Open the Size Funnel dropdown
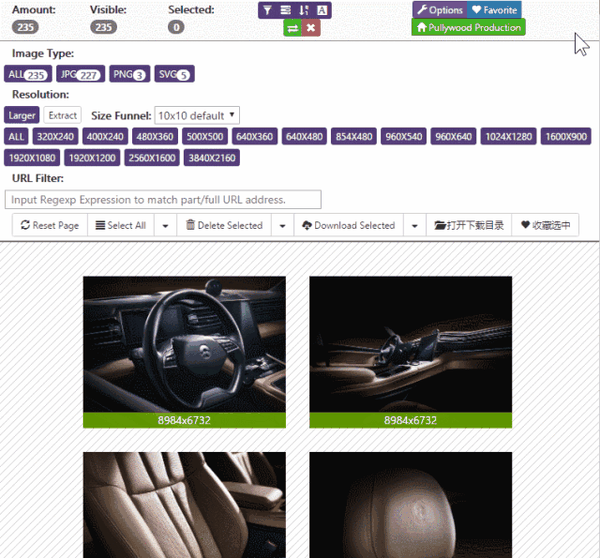This screenshot has width=600, height=558. point(197,115)
